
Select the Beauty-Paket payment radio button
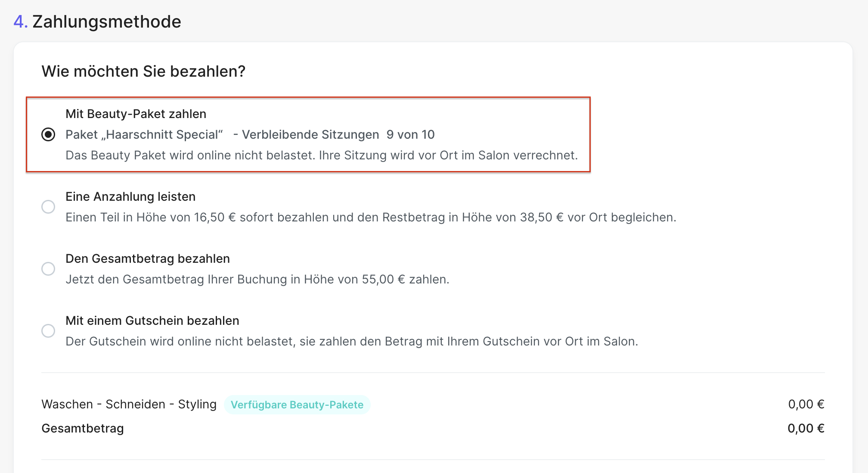(x=48, y=134)
